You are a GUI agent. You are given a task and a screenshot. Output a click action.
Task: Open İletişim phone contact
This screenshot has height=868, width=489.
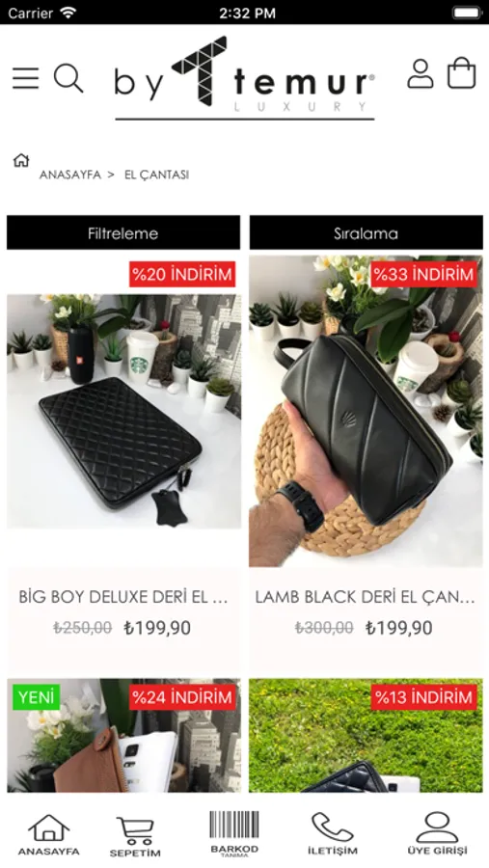[x=333, y=834]
